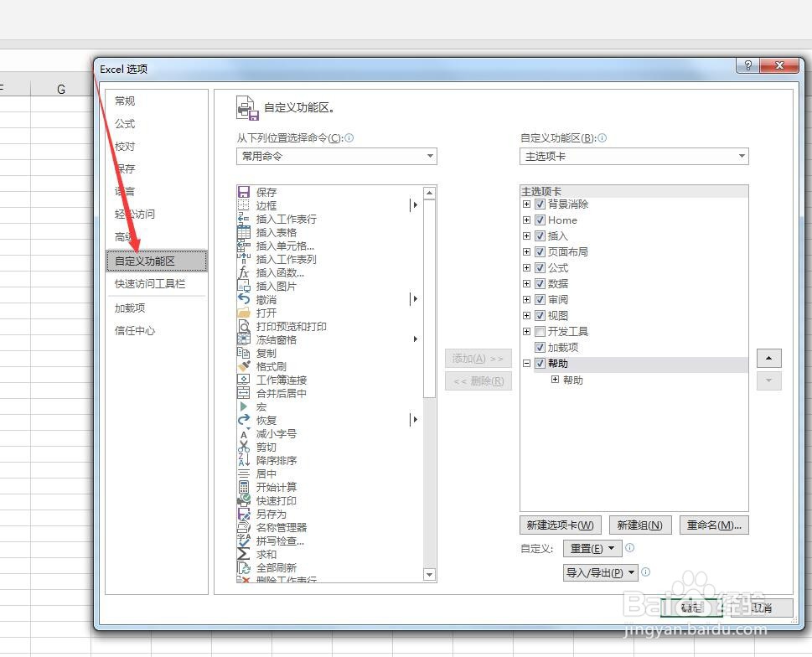812x657 pixels.
Task: Select the 开始计算 calculator icon
Action: [x=243, y=487]
